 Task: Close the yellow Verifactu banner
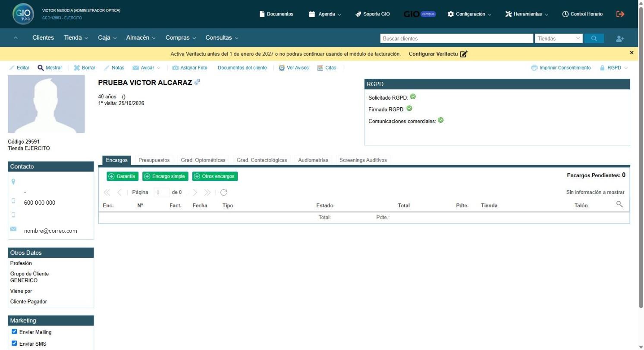pyautogui.click(x=631, y=53)
